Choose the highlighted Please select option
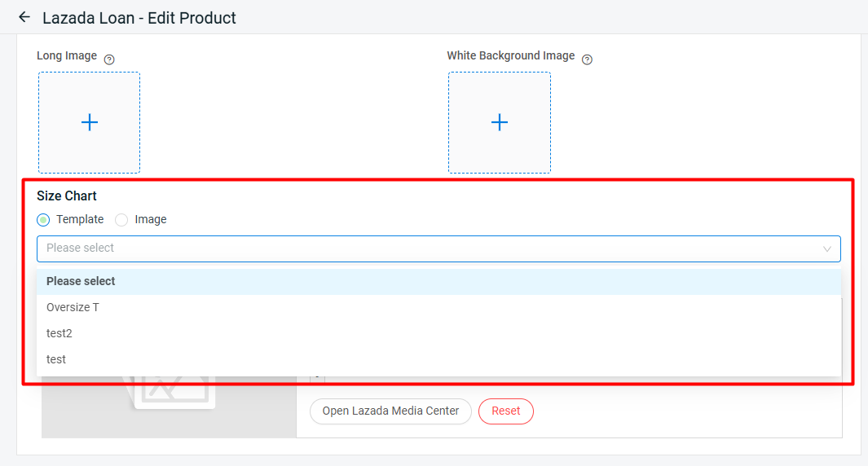Image resolution: width=868 pixels, height=466 pixels. tap(438, 281)
